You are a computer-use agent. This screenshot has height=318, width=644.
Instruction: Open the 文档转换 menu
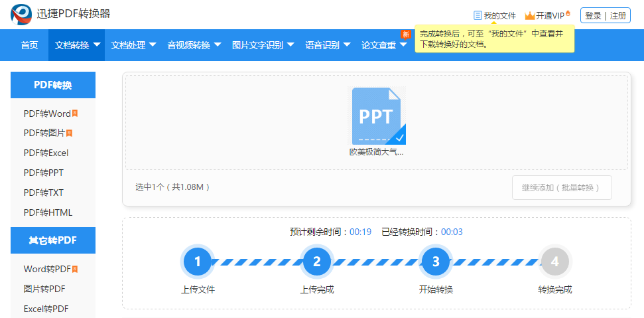[x=77, y=45]
